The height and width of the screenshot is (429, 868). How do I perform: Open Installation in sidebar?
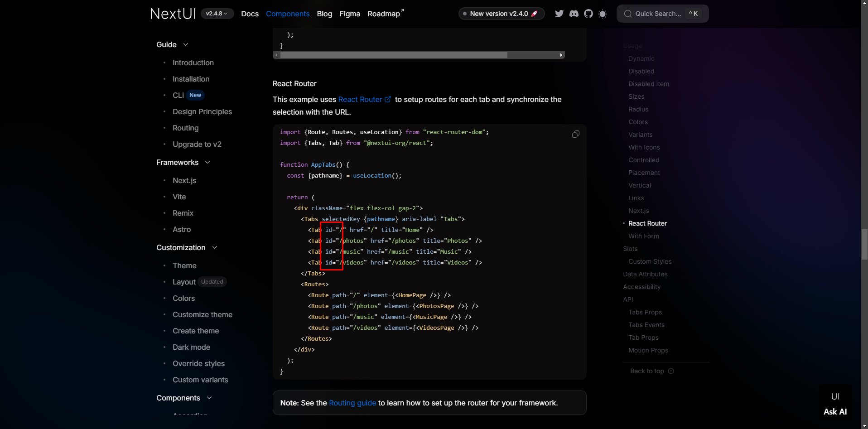click(191, 79)
